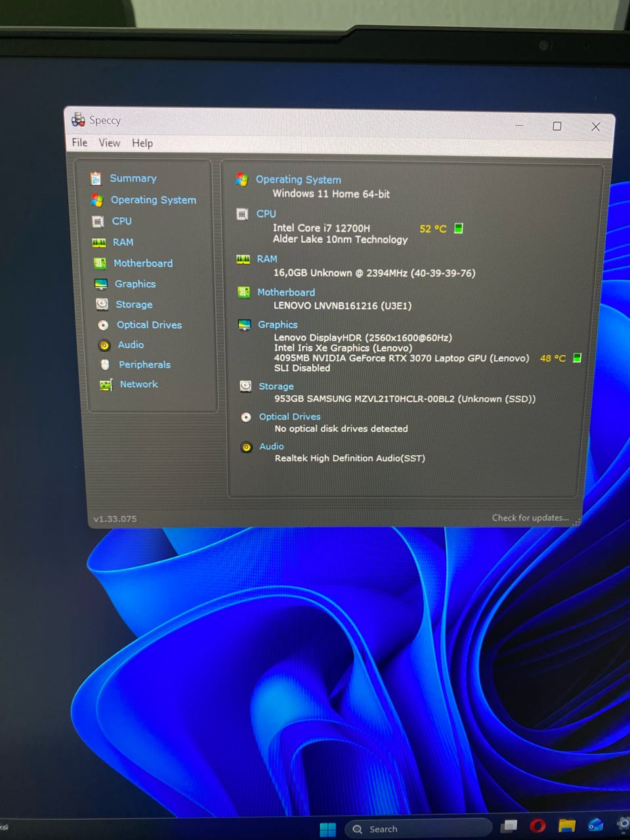Click memory icon beside RAM summary heading

(243, 260)
